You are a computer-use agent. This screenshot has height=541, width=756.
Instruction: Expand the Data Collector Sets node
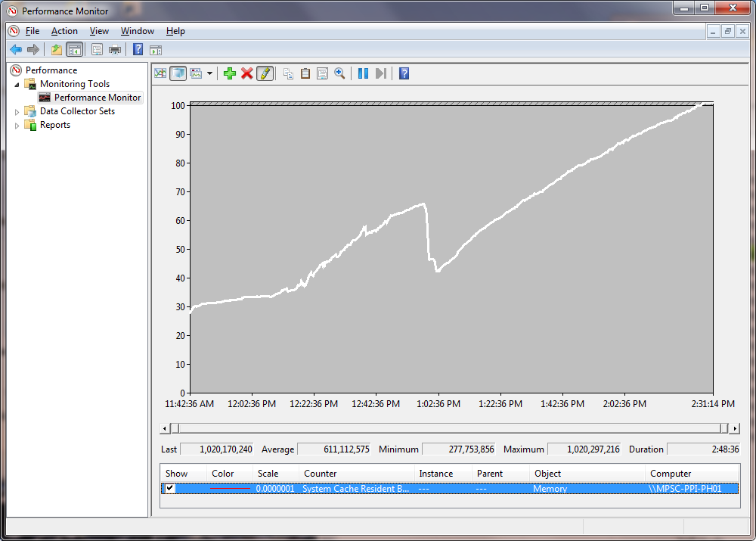pyautogui.click(x=18, y=112)
